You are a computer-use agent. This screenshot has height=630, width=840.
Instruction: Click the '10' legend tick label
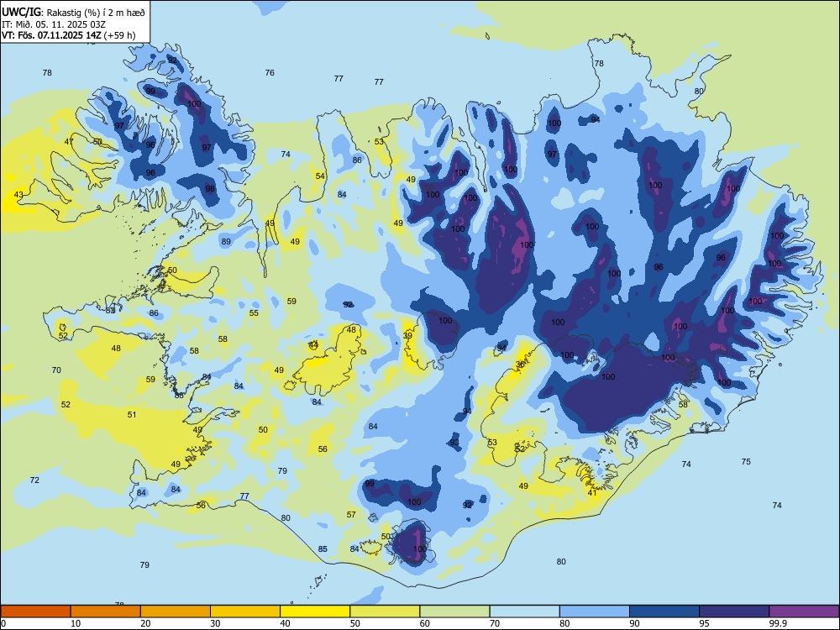coord(76,623)
